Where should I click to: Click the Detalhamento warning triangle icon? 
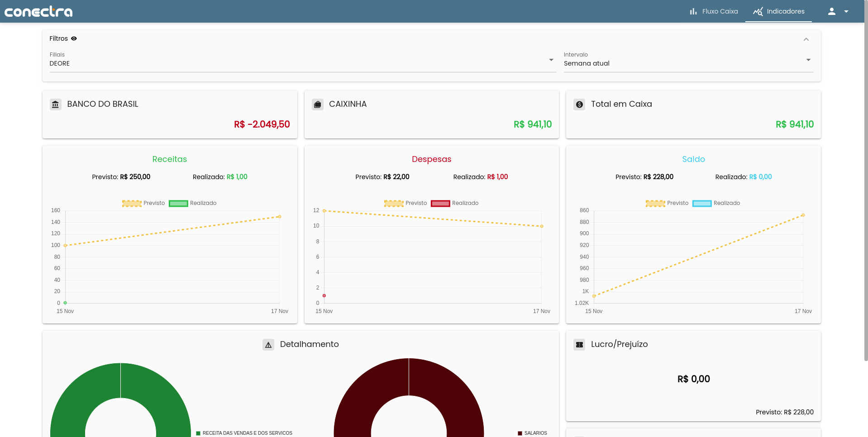tap(268, 345)
